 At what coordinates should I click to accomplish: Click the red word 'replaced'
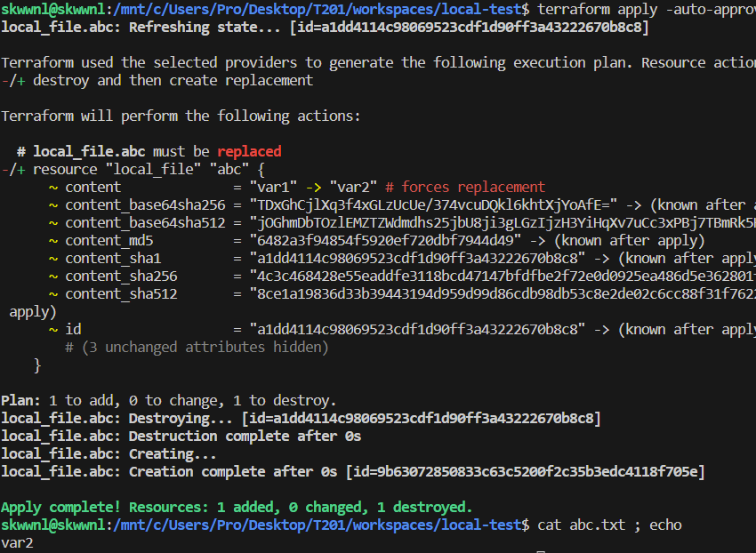tap(249, 152)
